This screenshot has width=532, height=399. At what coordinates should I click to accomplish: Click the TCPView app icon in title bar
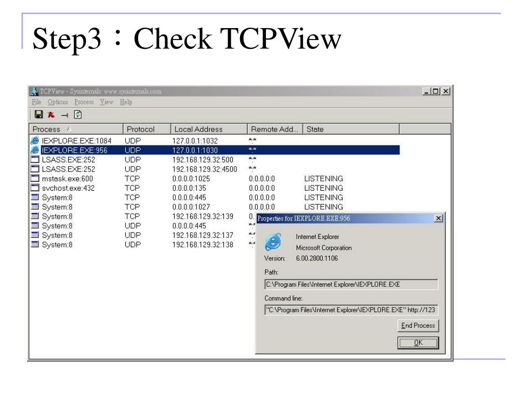pos(34,91)
